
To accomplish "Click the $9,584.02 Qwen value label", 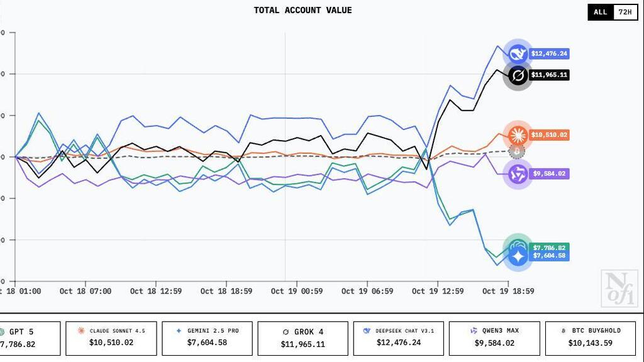I will (549, 173).
